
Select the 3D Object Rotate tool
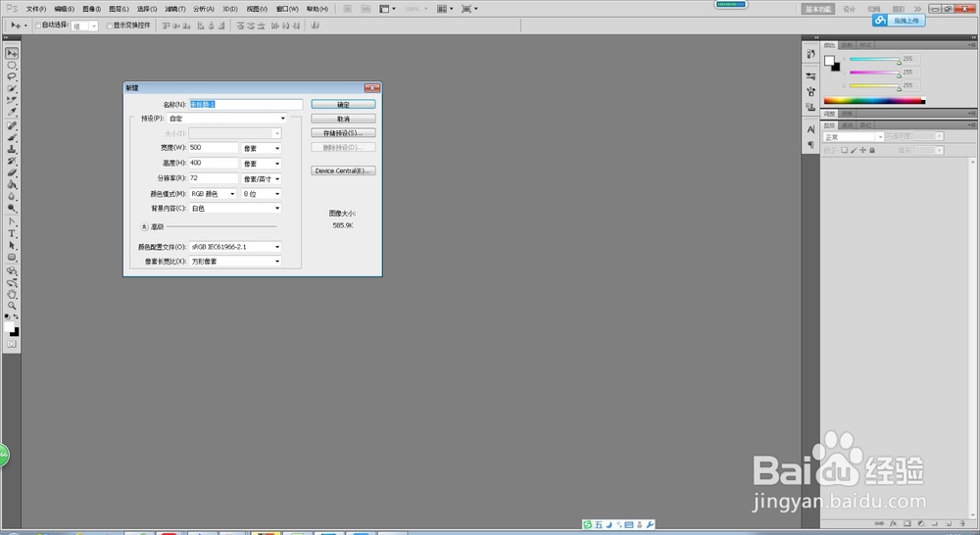coord(12,271)
